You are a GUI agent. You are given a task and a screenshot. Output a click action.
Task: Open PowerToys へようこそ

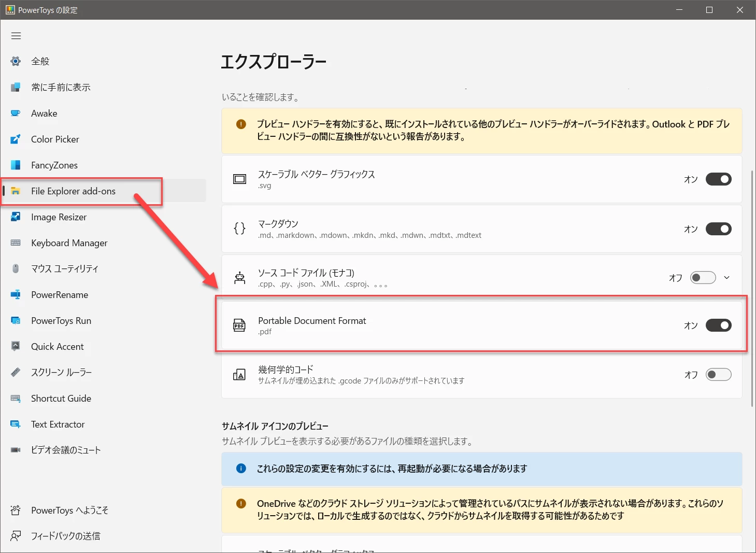tap(104, 510)
